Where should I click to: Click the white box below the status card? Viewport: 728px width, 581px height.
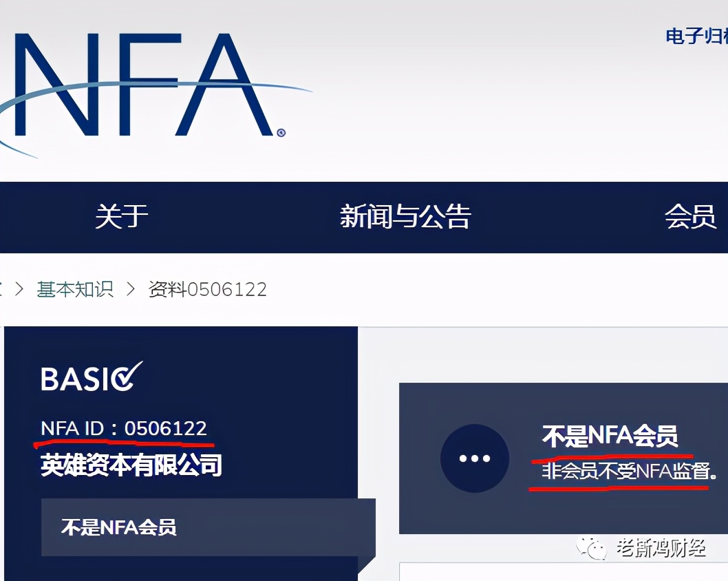(564, 572)
